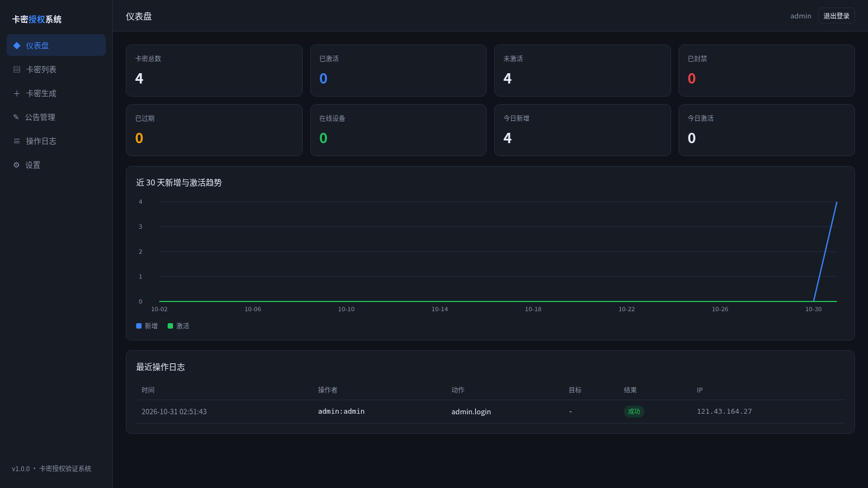
Task: Click the lines icon beside 操作日志
Action: [17, 141]
